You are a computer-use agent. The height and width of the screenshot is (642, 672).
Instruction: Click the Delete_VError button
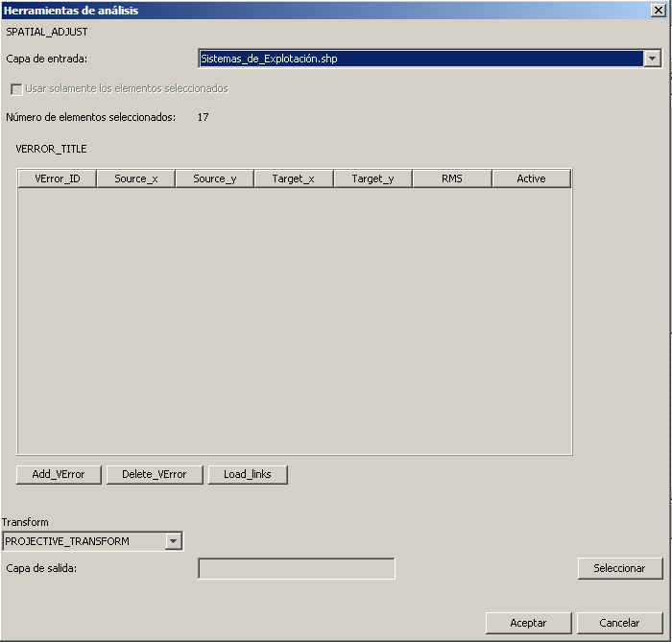coord(155,474)
